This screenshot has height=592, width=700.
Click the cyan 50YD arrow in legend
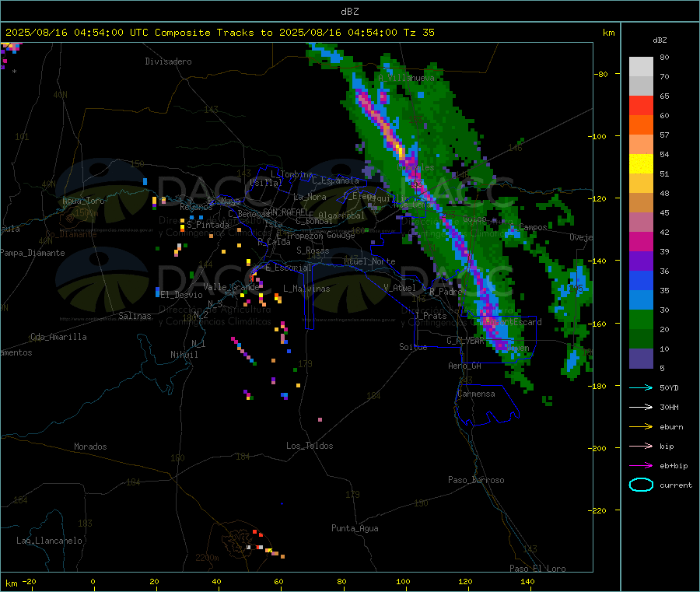click(641, 387)
